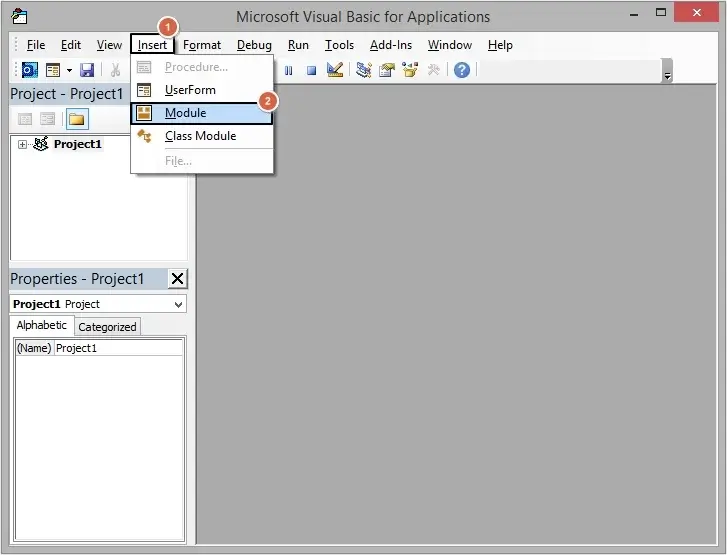
Task: Click the Properties - Project1 panel title
Action: pos(77,279)
